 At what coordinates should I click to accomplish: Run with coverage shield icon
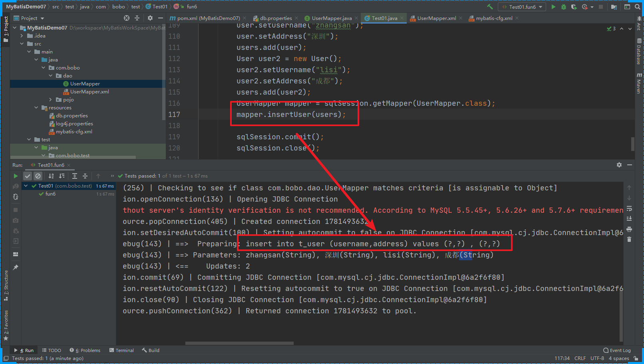(574, 7)
